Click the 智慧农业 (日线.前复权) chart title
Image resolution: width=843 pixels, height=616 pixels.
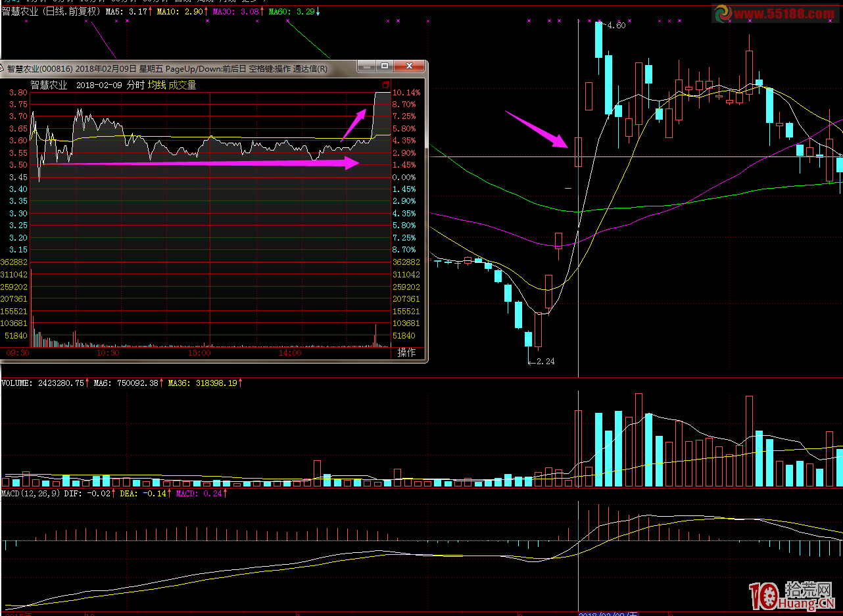point(51,11)
